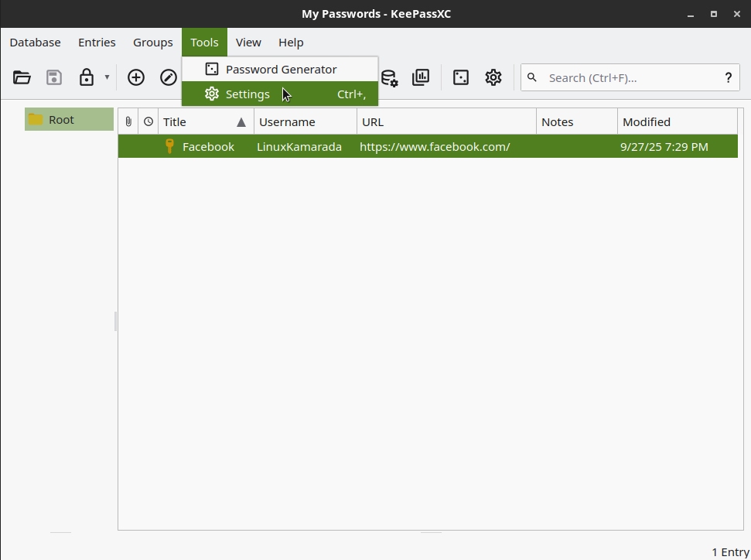Open the Entries menu

click(97, 43)
